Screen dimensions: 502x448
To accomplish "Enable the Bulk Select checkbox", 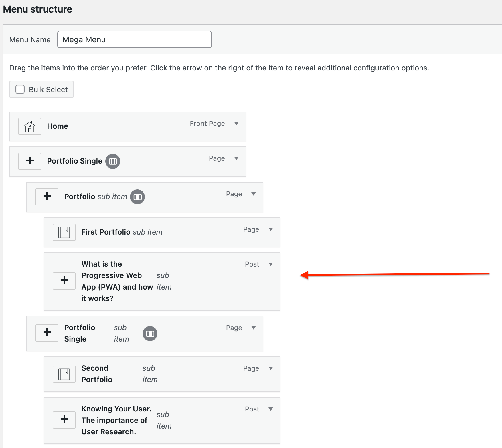I will (20, 89).
